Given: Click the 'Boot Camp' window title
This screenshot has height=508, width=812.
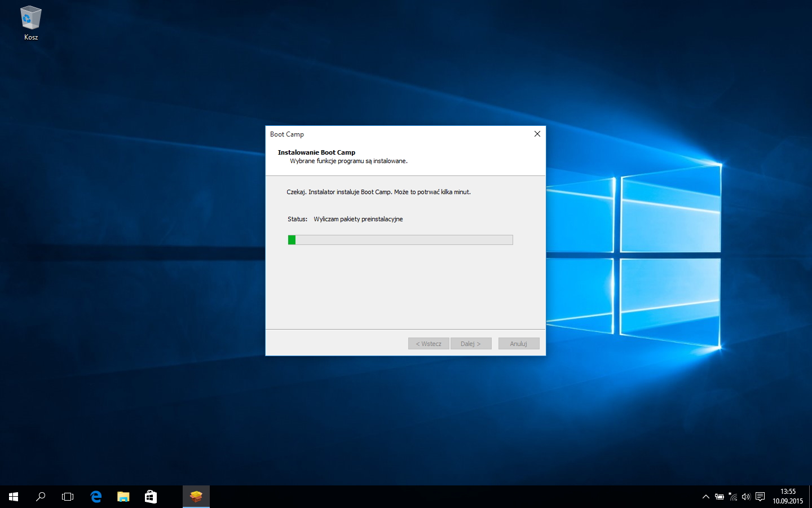Looking at the screenshot, I should click(287, 134).
